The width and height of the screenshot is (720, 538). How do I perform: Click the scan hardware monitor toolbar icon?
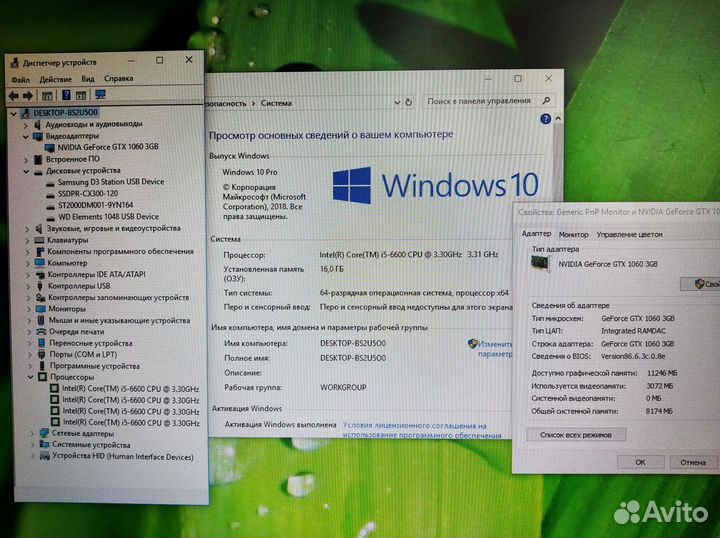point(100,96)
